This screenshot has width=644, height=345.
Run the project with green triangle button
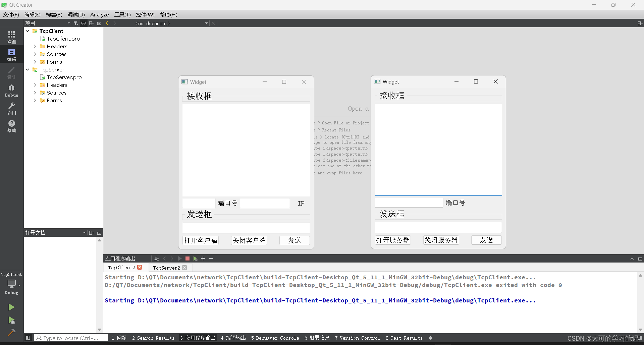coord(11,307)
